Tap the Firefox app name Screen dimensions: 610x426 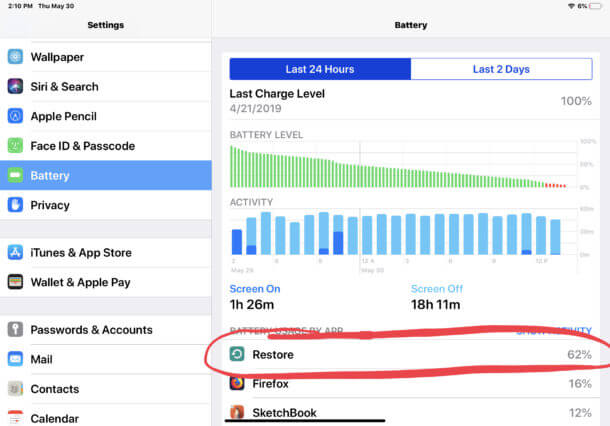270,384
